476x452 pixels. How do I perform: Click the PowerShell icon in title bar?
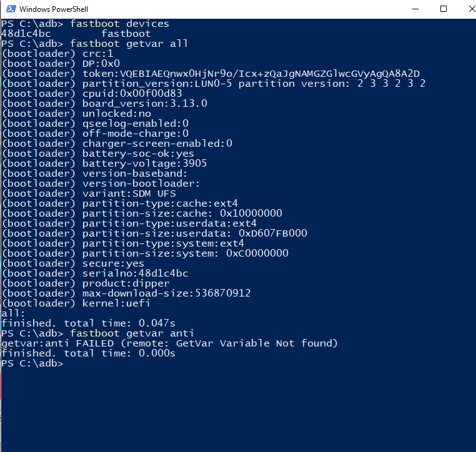click(x=9, y=9)
